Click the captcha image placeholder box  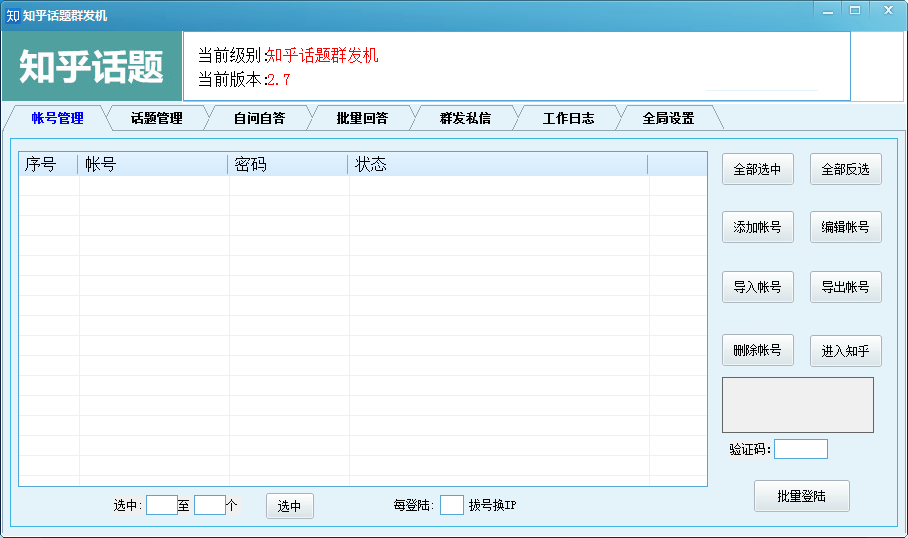coord(798,405)
